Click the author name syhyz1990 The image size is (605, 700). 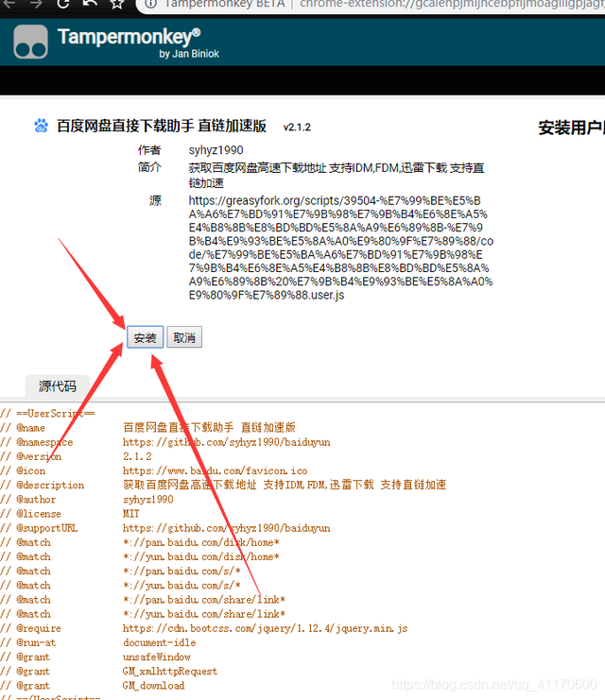pyautogui.click(x=216, y=150)
